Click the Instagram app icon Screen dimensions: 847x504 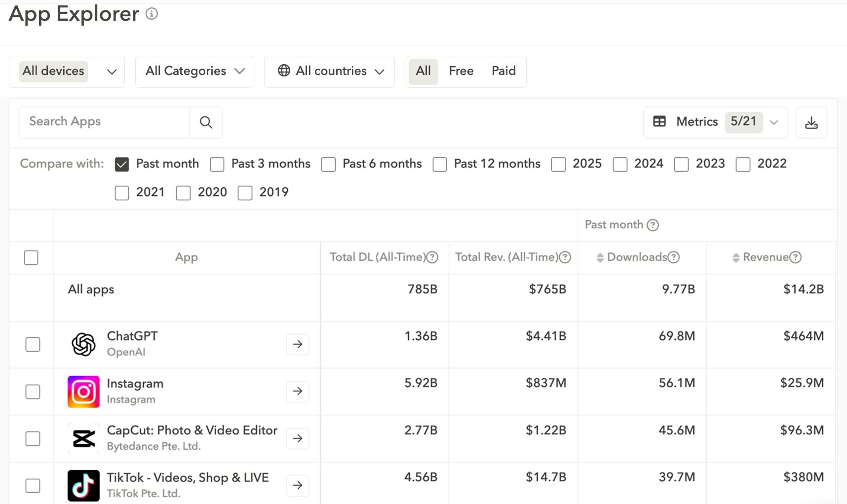tap(83, 391)
